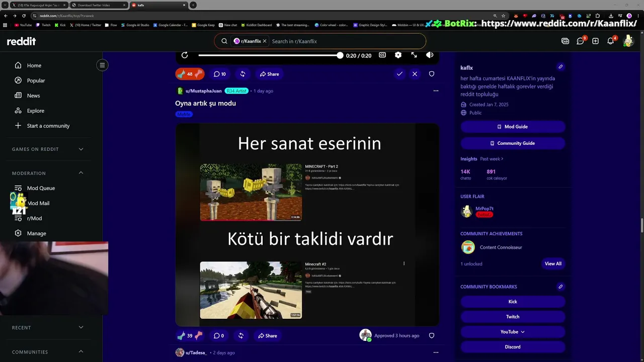This screenshot has height=362, width=644.
Task: Approve the post with the checkmark
Action: (399, 74)
